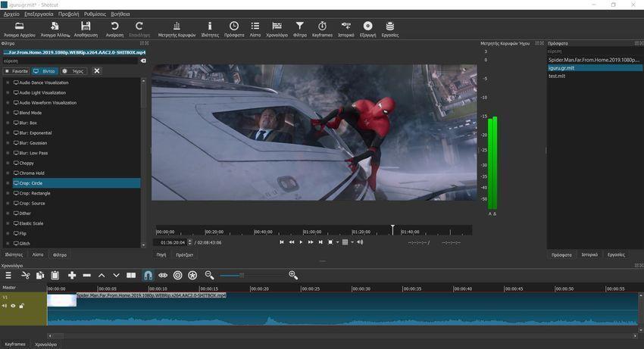Show Favorite filters button
This screenshot has width=644, height=349.
coord(16,71)
